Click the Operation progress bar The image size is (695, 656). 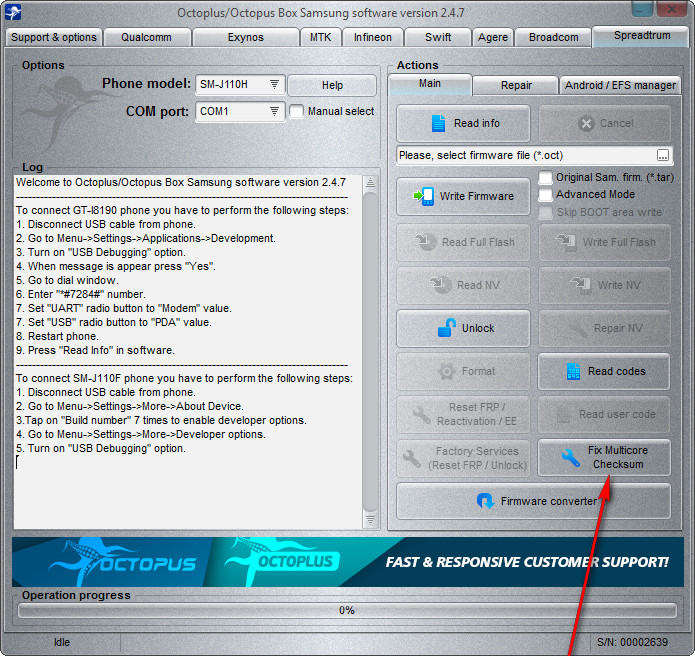[x=347, y=610]
